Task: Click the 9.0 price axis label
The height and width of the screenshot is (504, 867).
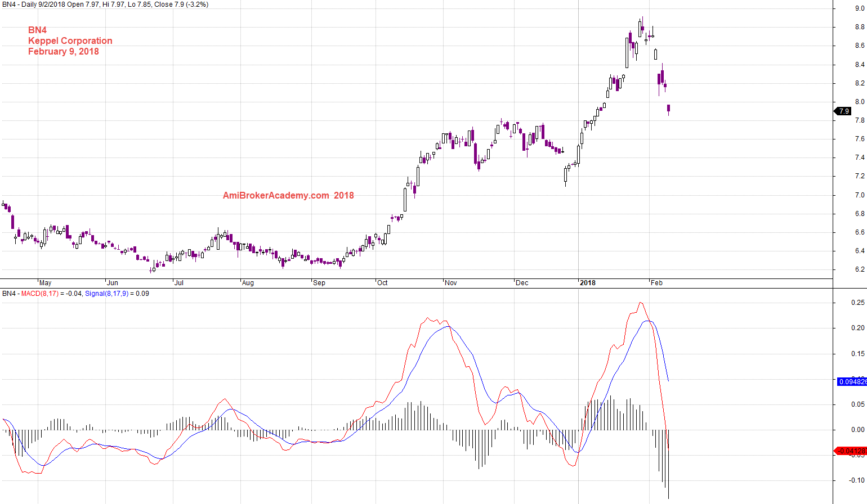Action: [x=860, y=8]
